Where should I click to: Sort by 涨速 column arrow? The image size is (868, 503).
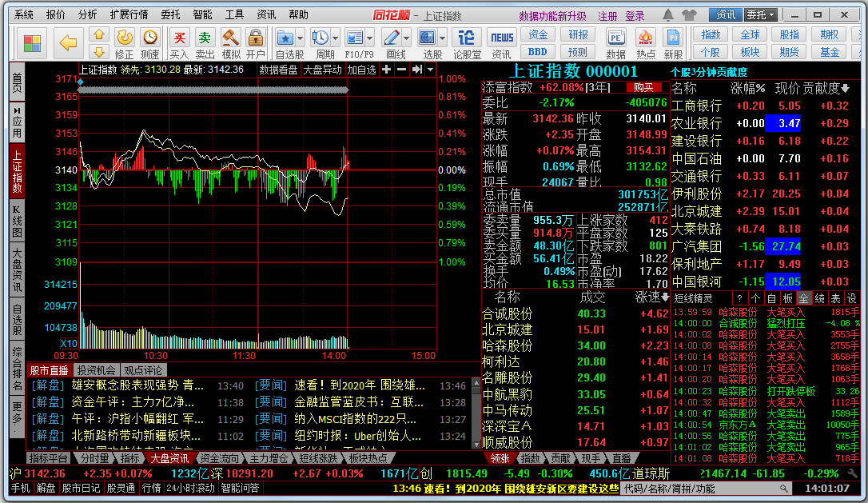[x=665, y=297]
